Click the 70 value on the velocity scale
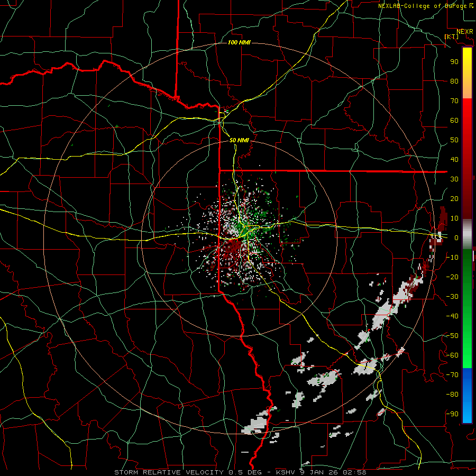The height and width of the screenshot is (476, 476). 454,101
